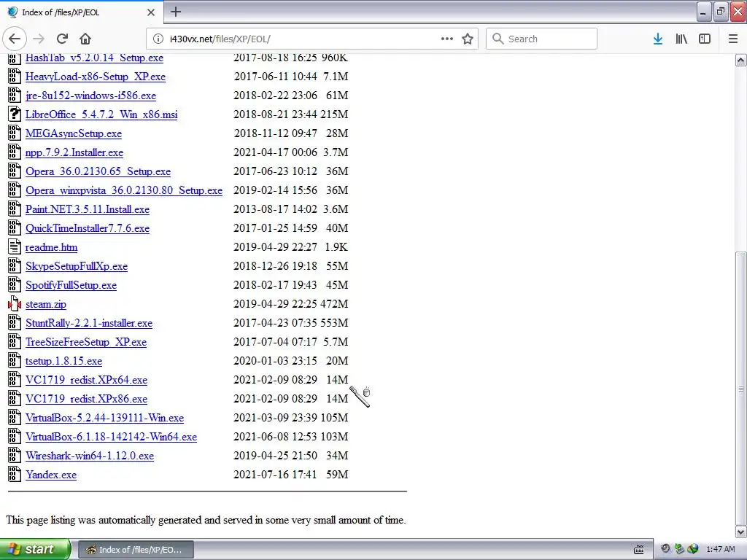Click the date 2021-07-16 17:41

click(x=275, y=474)
